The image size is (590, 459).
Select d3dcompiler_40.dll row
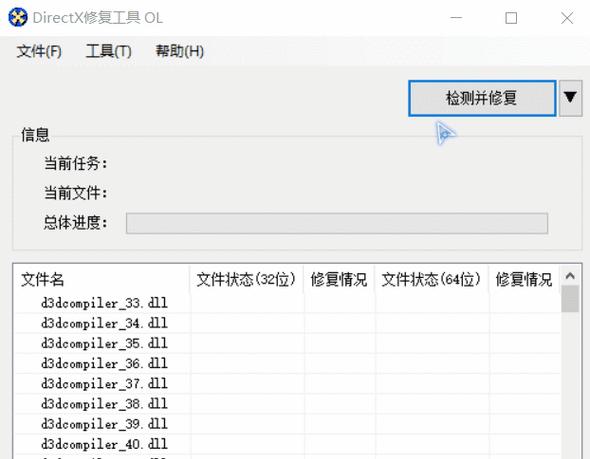[x=287, y=444]
